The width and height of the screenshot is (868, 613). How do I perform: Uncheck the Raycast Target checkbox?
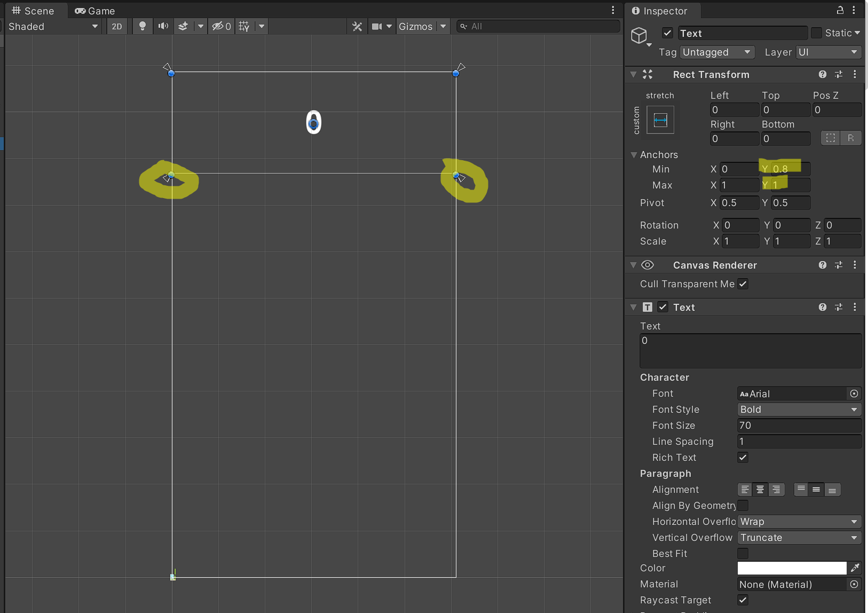pyautogui.click(x=743, y=600)
